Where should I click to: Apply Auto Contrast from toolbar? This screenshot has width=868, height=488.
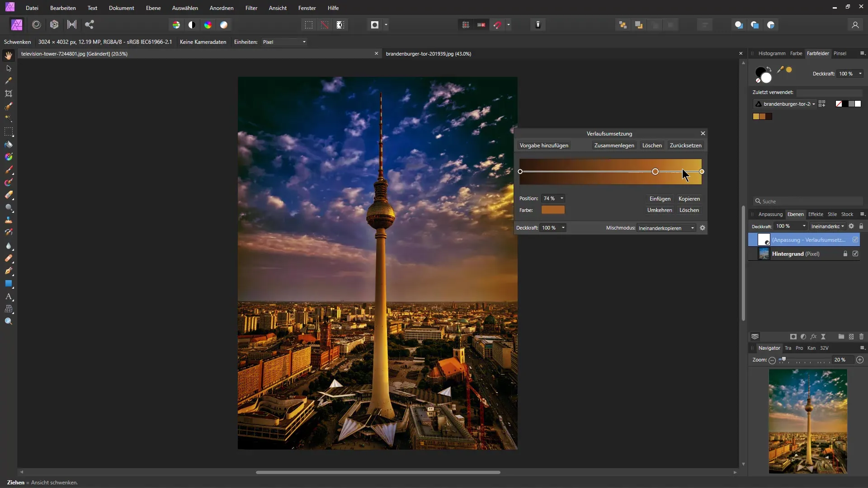tap(192, 25)
